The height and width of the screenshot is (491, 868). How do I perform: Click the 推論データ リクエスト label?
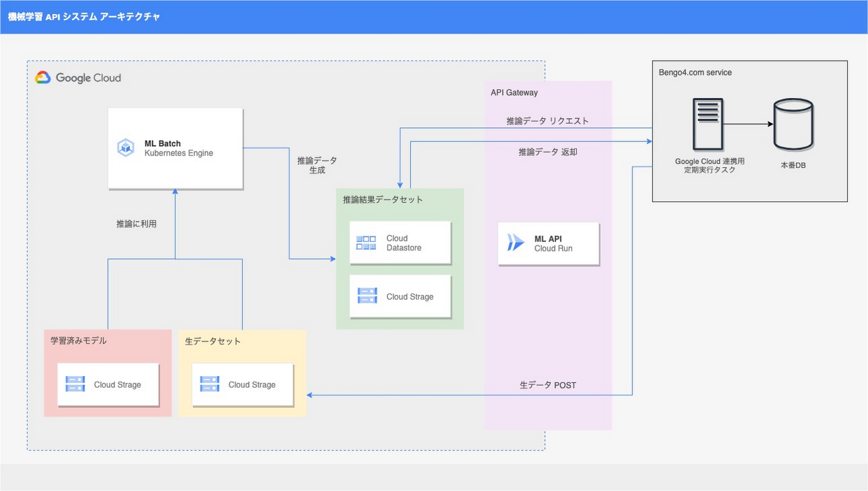click(548, 121)
